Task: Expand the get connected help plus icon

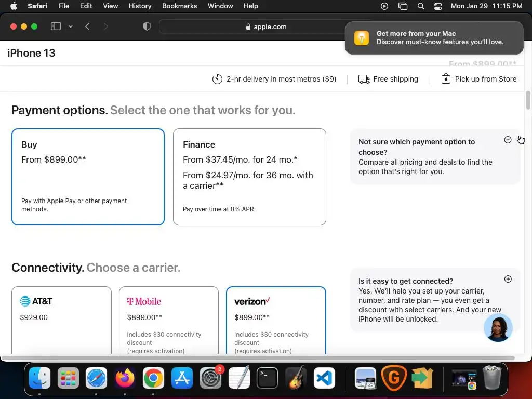Action: pos(508,279)
